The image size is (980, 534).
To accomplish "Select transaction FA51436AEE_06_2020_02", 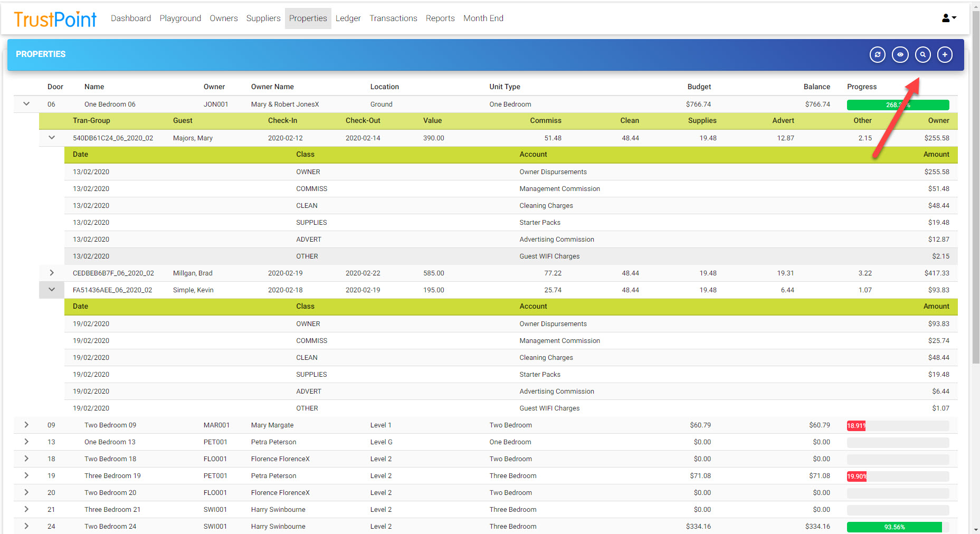I will tap(112, 290).
